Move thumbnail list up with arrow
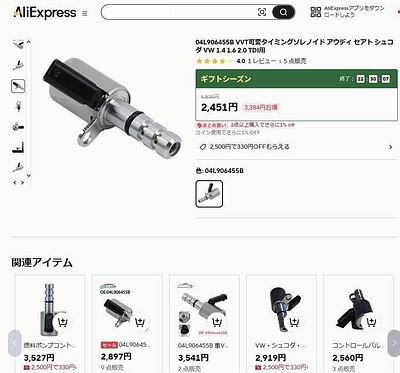 click(29, 42)
